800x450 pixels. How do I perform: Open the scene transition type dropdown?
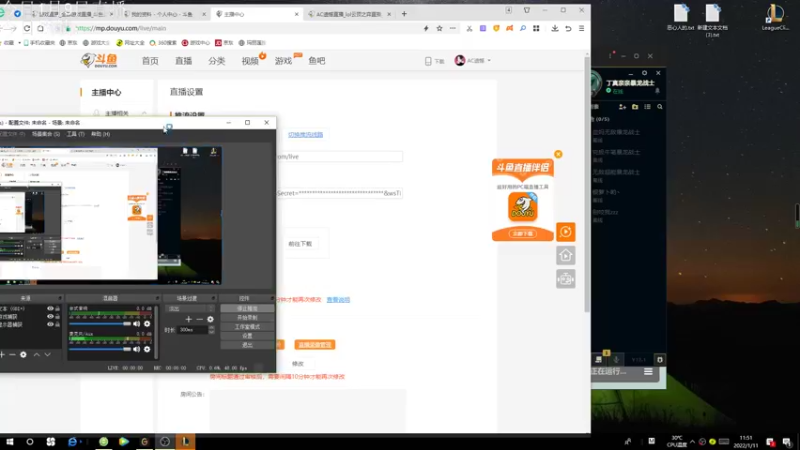[x=190, y=309]
